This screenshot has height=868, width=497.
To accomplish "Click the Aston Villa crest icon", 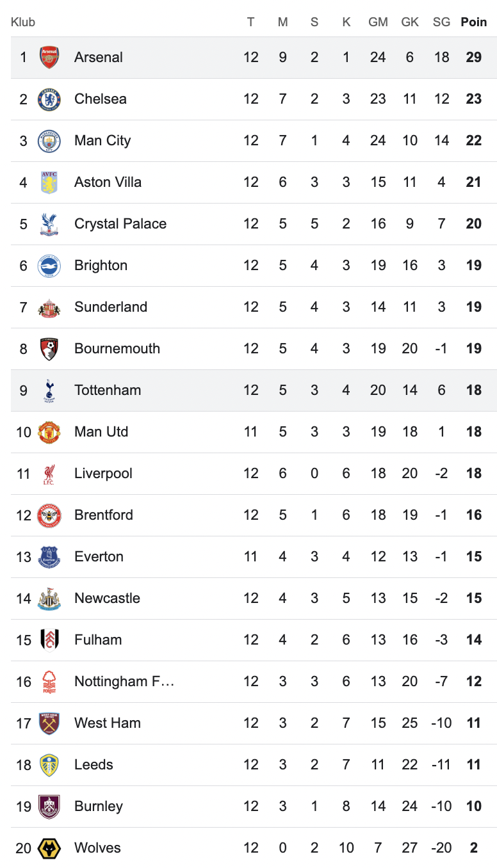I will (49, 182).
